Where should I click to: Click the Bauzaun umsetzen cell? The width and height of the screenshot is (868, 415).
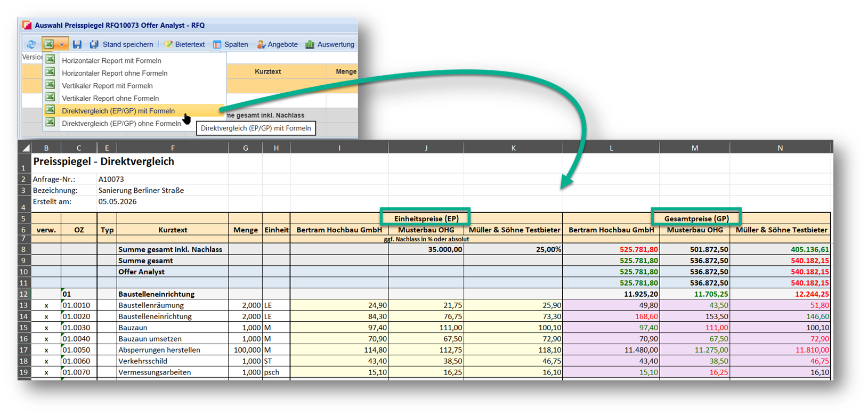coord(172,339)
